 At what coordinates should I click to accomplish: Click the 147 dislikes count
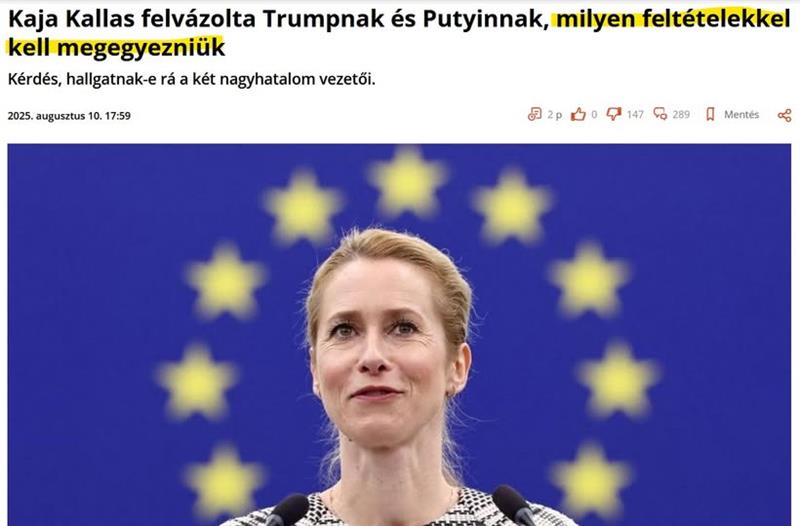(635, 115)
